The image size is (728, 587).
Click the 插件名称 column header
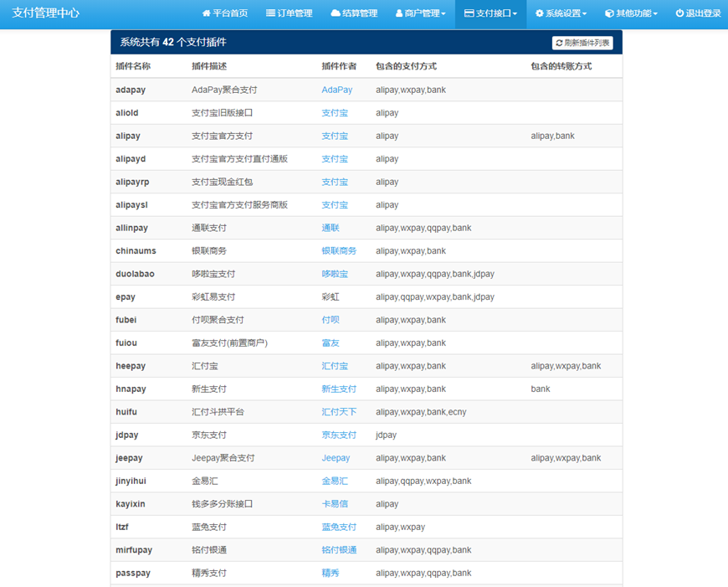coord(133,66)
